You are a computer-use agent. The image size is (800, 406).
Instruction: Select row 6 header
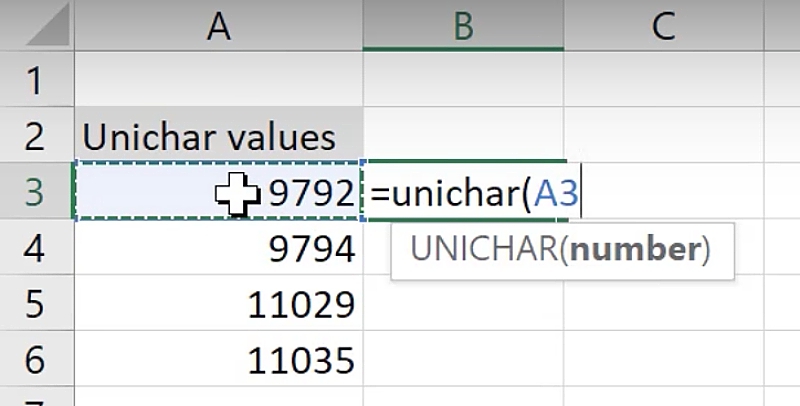click(34, 358)
